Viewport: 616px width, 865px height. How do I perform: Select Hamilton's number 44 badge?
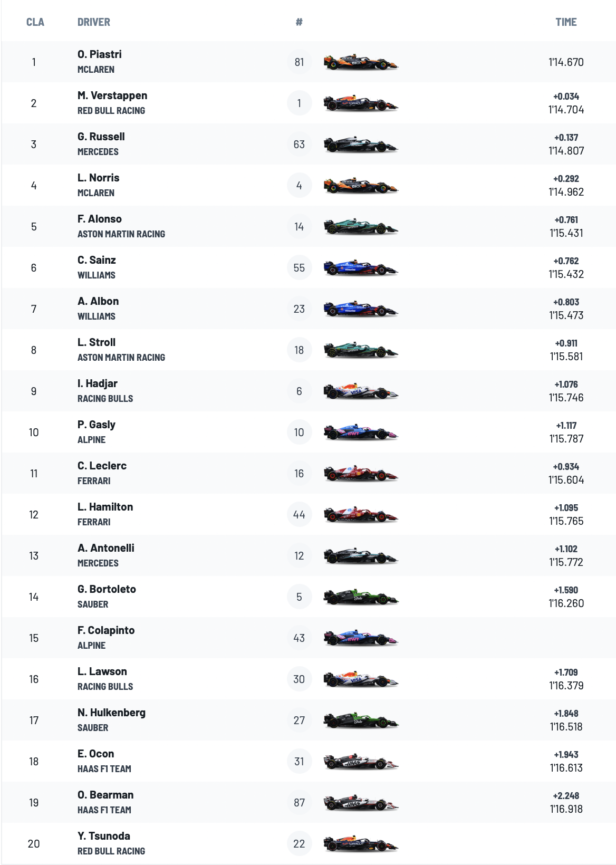(299, 515)
